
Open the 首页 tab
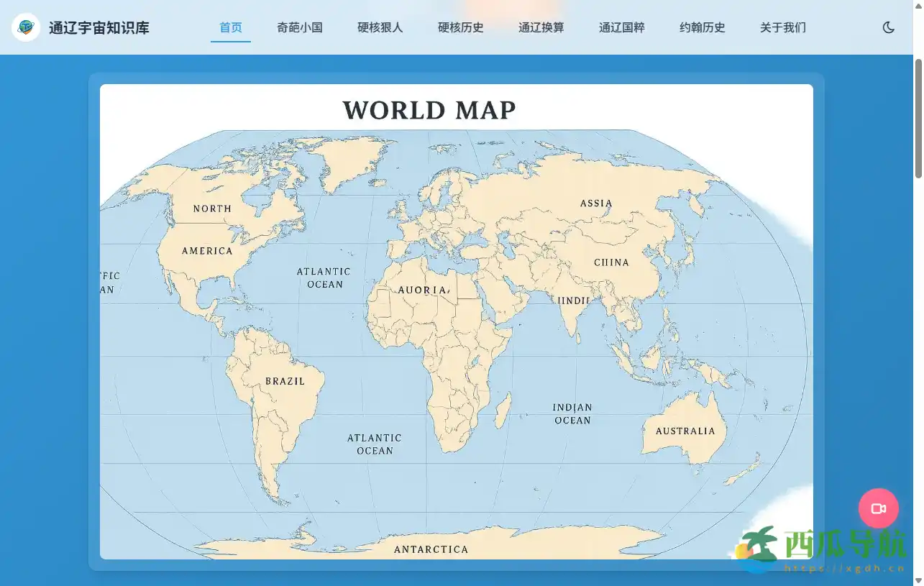point(231,27)
